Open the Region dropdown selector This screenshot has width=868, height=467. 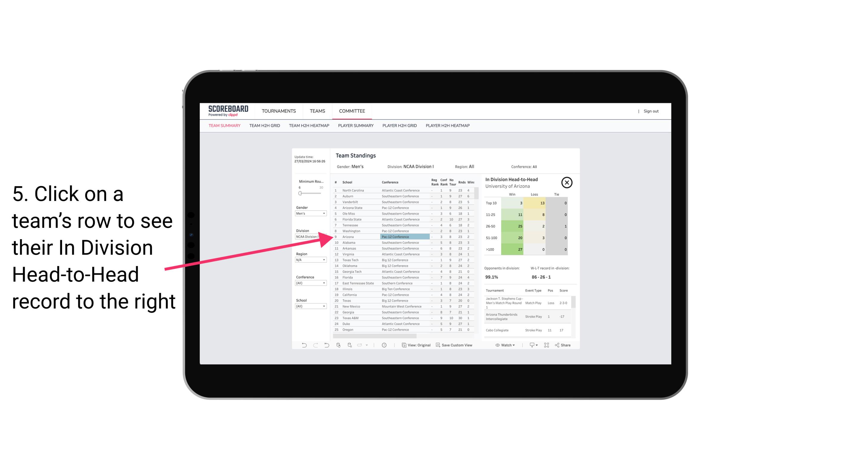(x=310, y=260)
